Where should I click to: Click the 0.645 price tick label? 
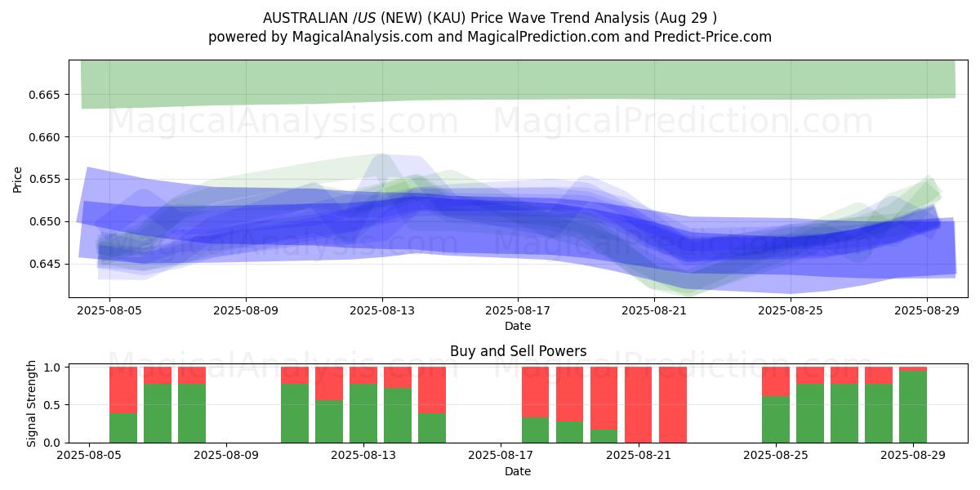tap(46, 264)
